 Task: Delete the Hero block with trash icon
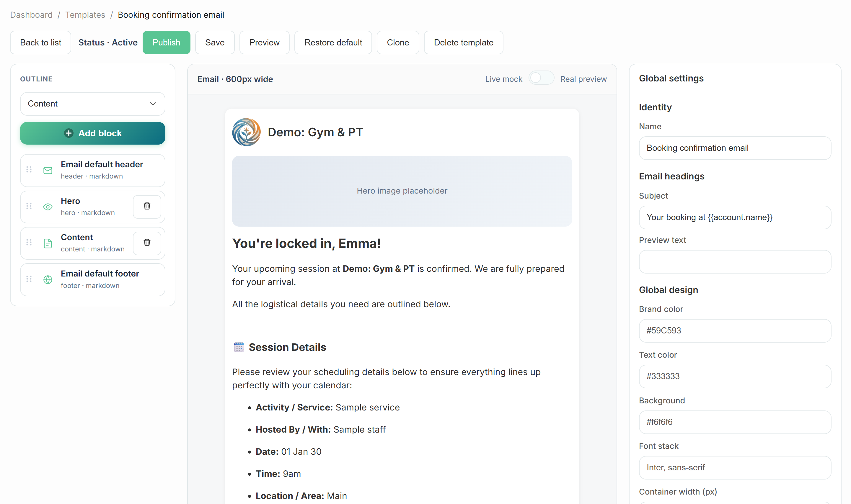pyautogui.click(x=147, y=206)
